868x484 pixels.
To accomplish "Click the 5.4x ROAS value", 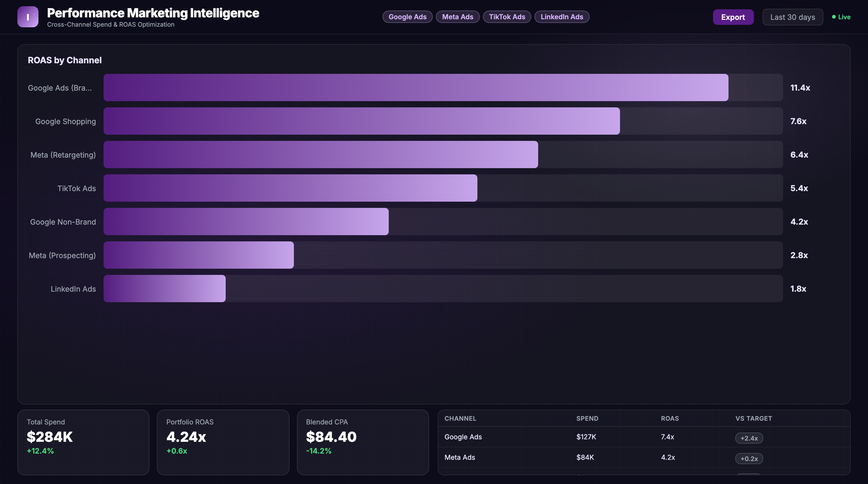I will click(x=799, y=188).
